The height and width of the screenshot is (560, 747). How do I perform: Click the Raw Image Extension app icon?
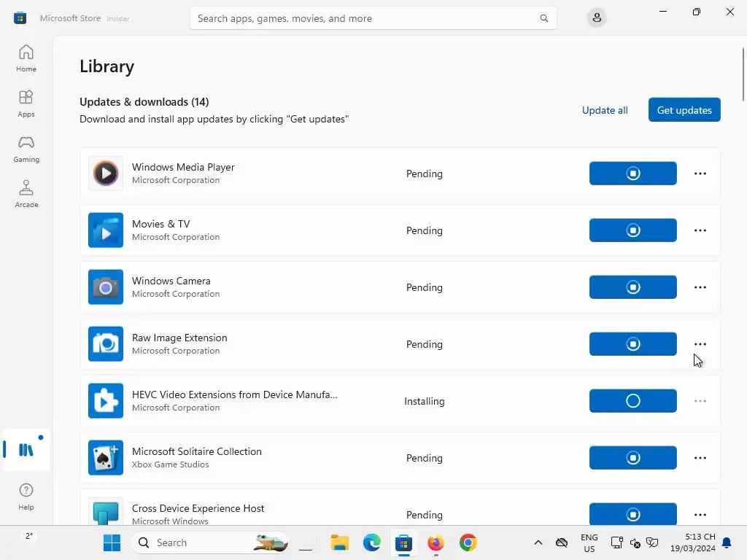[x=106, y=344]
